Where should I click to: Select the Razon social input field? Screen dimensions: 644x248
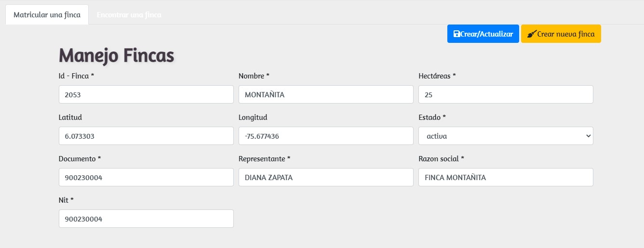506,177
